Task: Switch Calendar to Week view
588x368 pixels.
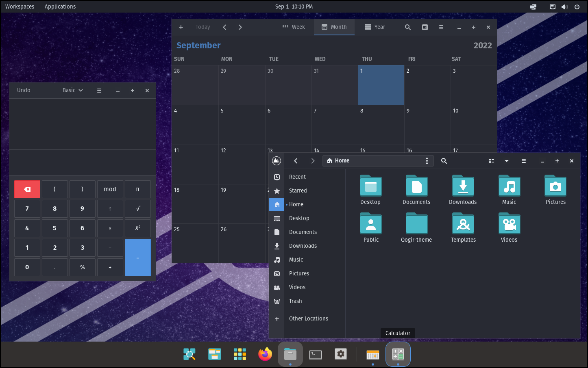Action: point(294,27)
